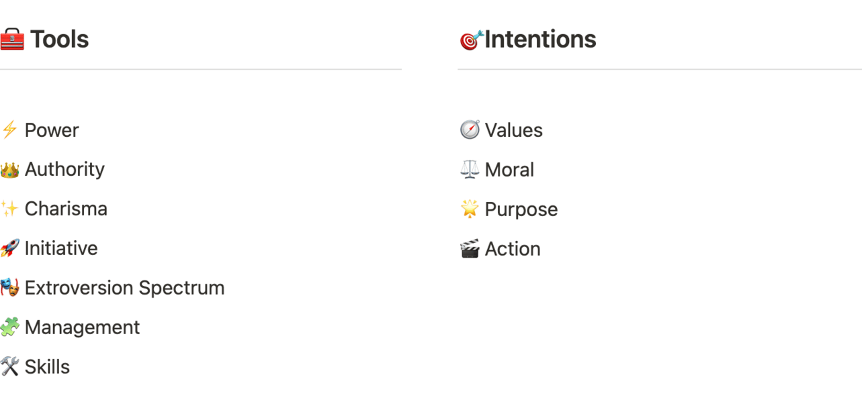Open the Charisma page link
The image size is (868, 410).
click(x=66, y=209)
